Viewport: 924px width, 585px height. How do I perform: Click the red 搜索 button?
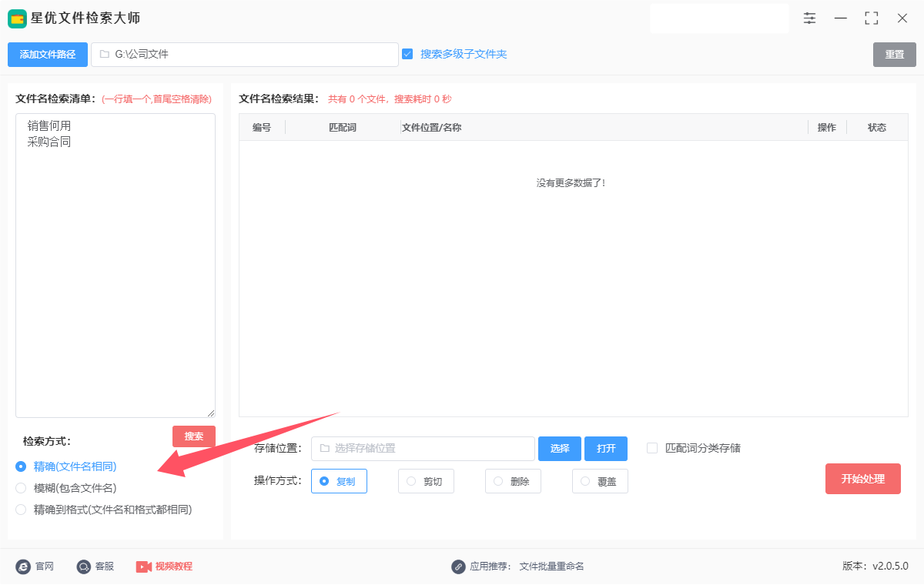194,436
